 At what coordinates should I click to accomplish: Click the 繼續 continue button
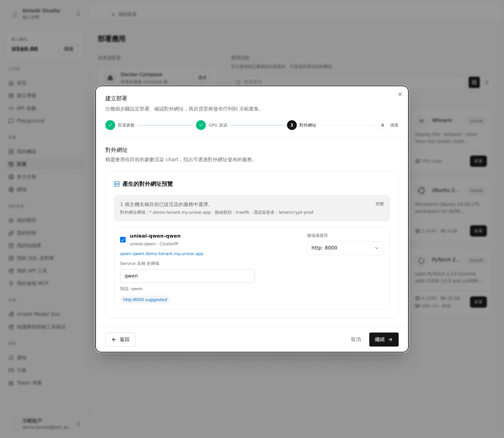[x=384, y=339]
